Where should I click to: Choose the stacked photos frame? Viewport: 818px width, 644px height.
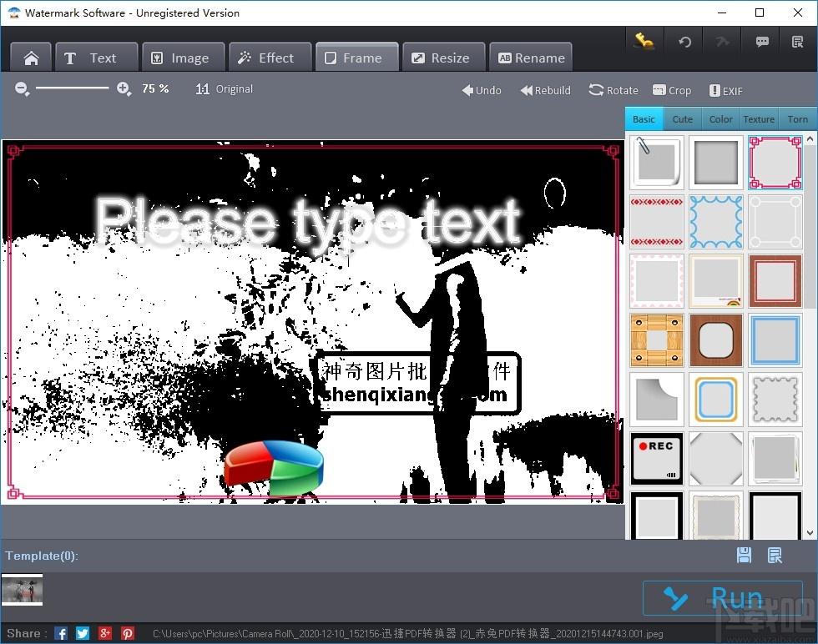point(775,458)
